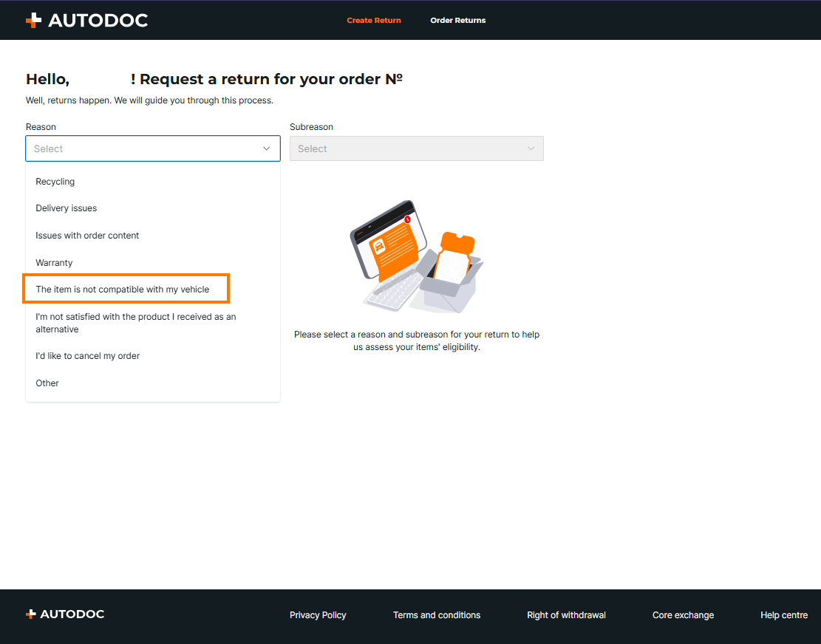Switch to Order Returns tab
Viewport: 821px width, 644px height.
pos(458,20)
